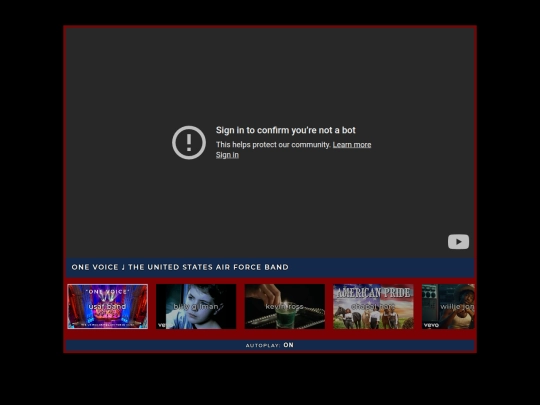Select the American Pride video thumbnail
Screen dimensions: 540x405
click(x=373, y=307)
